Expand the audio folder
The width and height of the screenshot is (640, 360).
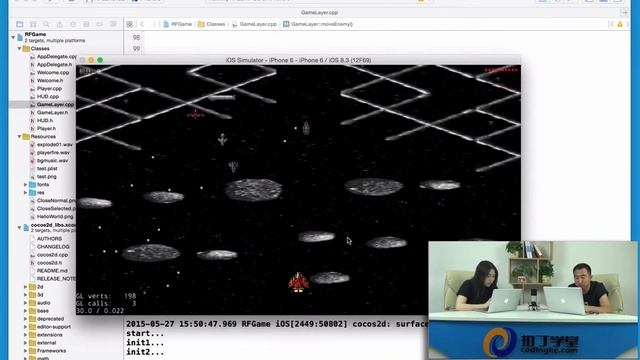[x=26, y=303]
